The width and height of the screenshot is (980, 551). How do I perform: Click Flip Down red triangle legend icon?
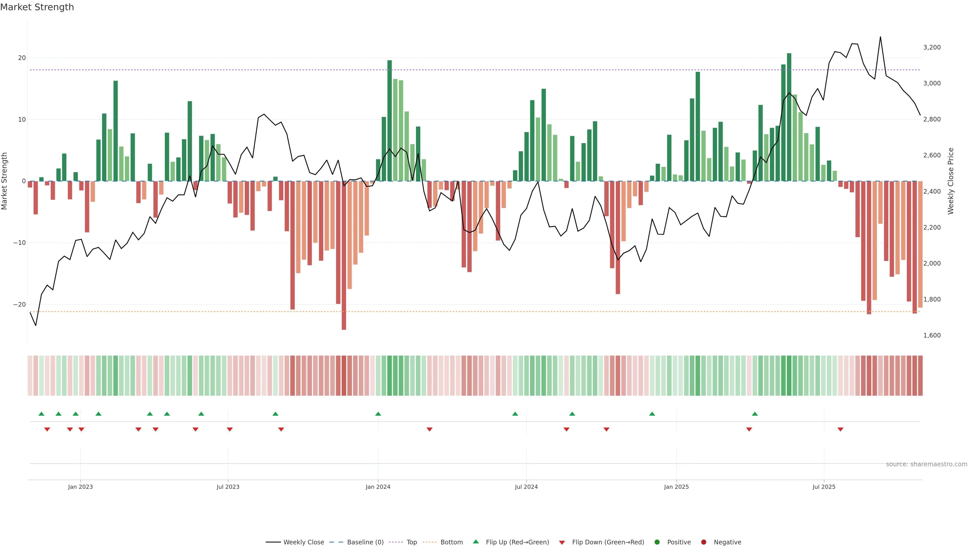click(562, 542)
